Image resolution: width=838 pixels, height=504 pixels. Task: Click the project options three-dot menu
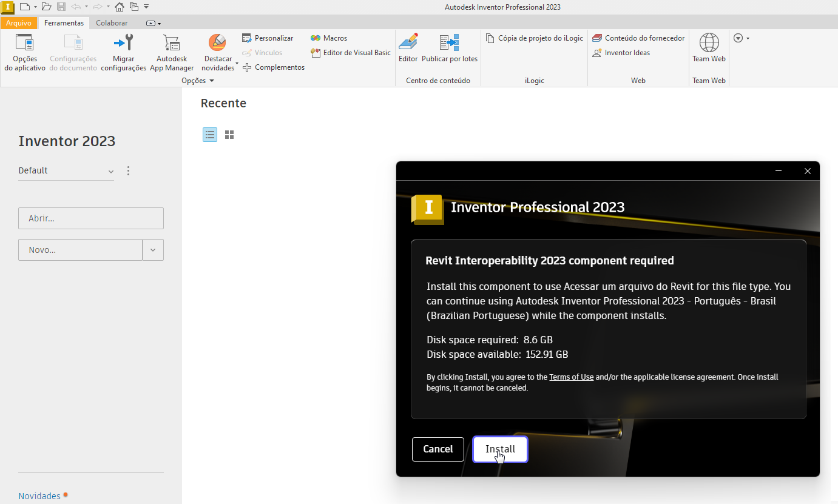point(128,171)
